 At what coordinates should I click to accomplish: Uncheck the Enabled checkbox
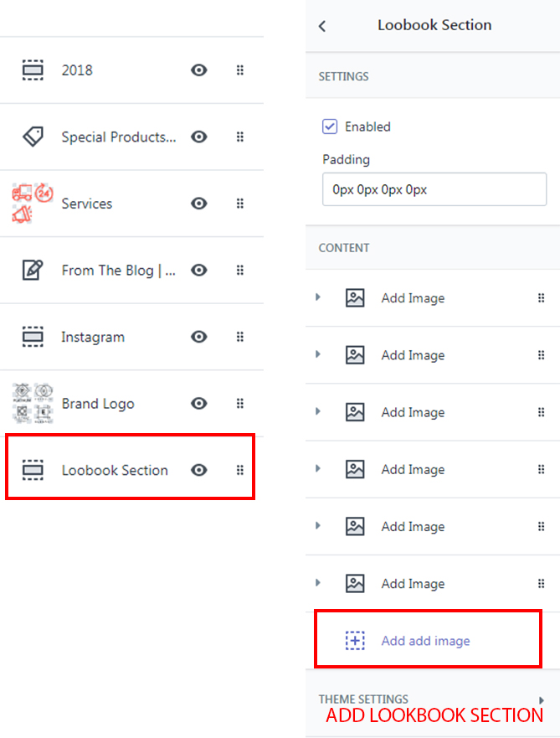point(330,126)
